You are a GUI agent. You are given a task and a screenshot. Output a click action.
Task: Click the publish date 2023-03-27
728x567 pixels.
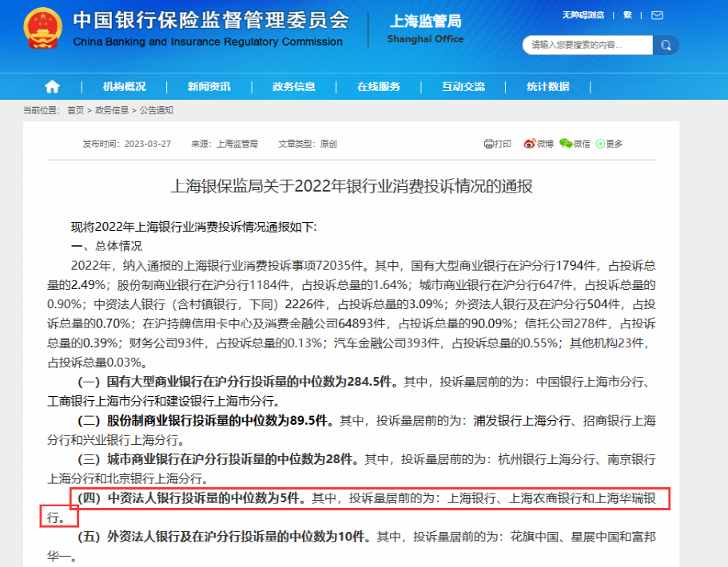[148, 144]
